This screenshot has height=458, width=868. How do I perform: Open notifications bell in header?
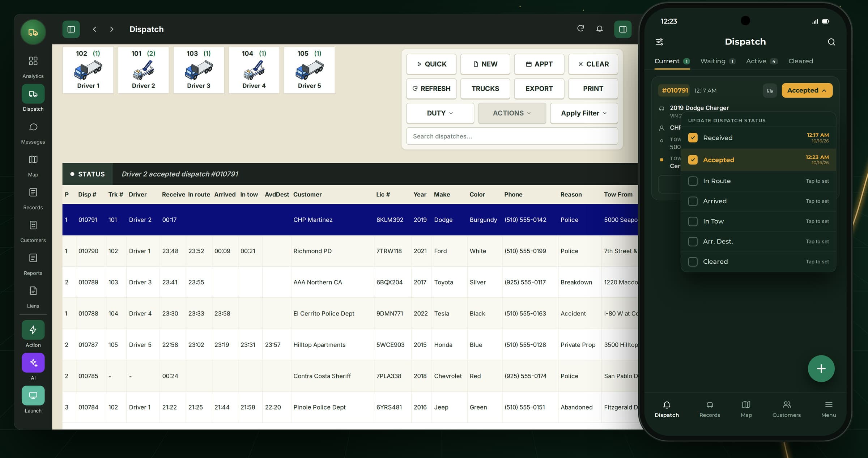point(599,29)
